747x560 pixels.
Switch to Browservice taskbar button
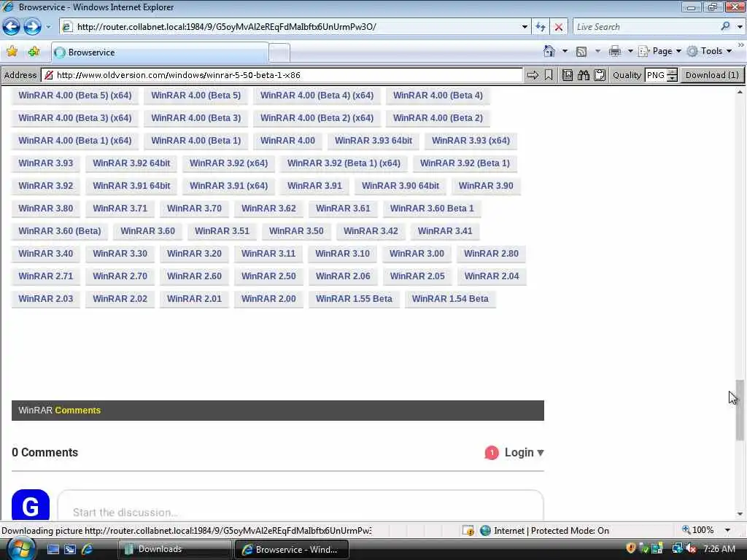[292, 549]
